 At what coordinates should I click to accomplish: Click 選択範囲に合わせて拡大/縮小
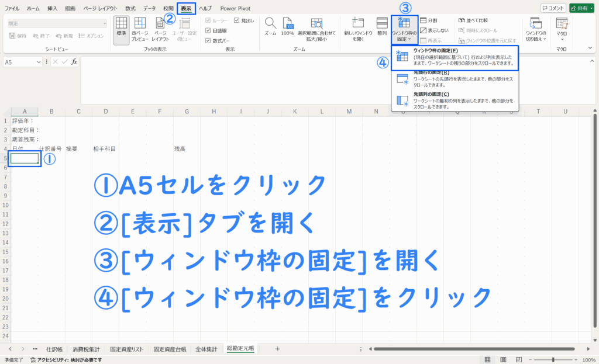[x=316, y=30]
